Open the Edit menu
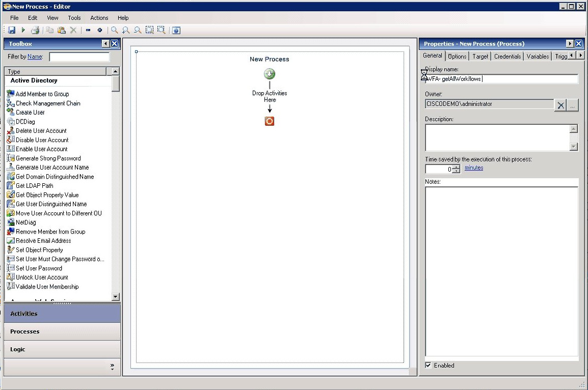This screenshot has width=588, height=390. click(33, 18)
